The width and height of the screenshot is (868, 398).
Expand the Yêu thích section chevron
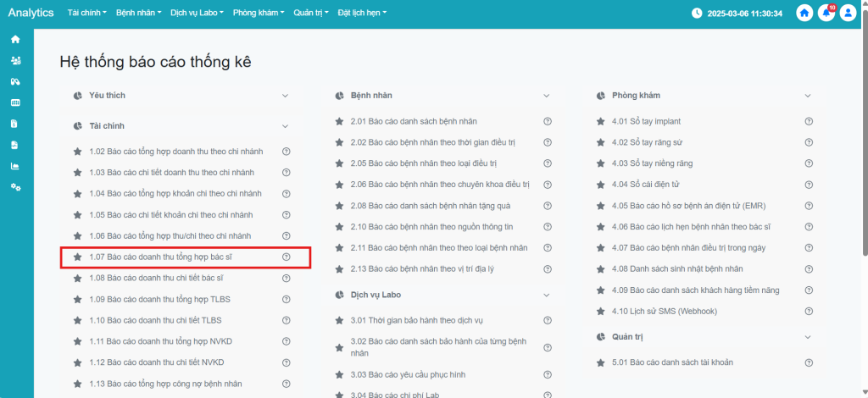pos(286,96)
